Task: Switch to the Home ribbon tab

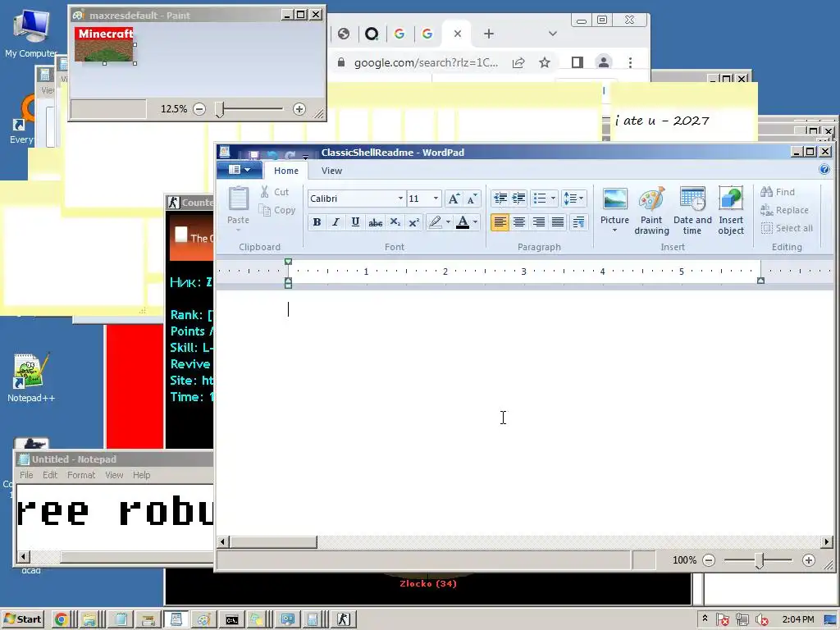Action: (x=286, y=171)
